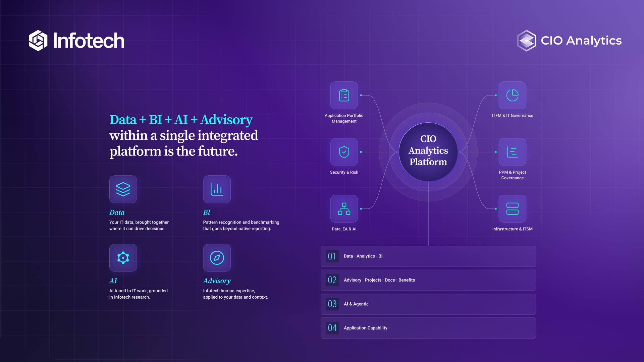Screen dimensions: 644x362
Task: Select the Data stacked layers icon
Action: point(123,189)
